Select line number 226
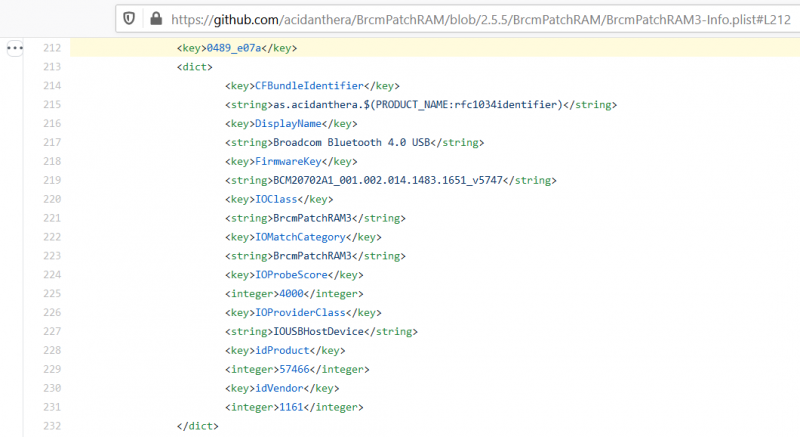The height and width of the screenshot is (437, 800). pyautogui.click(x=52, y=312)
